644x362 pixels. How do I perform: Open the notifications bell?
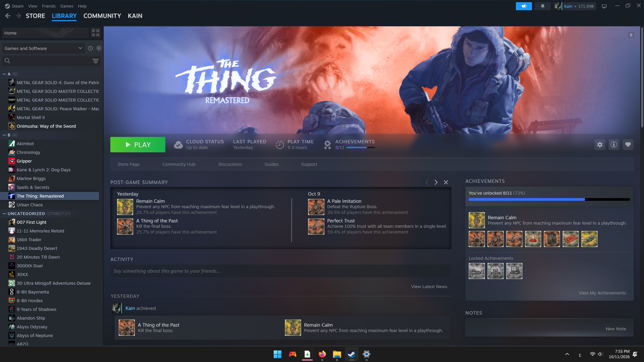(x=543, y=6)
